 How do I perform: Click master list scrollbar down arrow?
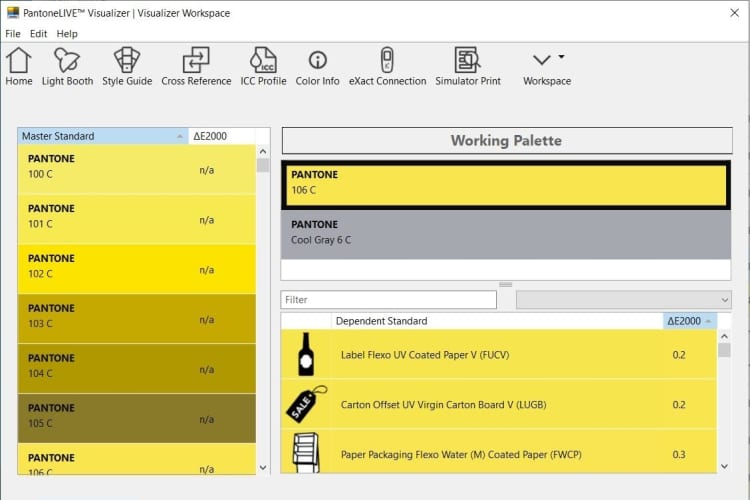263,467
